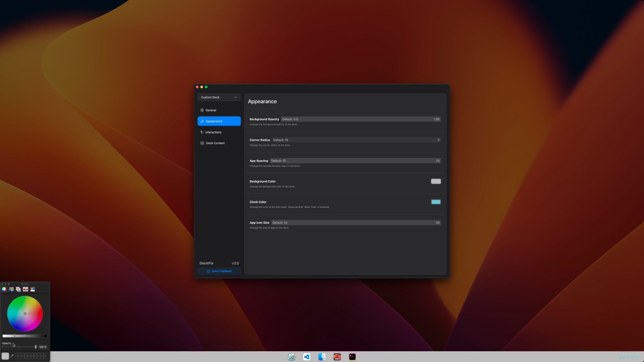This screenshot has width=644, height=362.
Task: Expand the Custom Dock dropdown
Action: tap(219, 97)
